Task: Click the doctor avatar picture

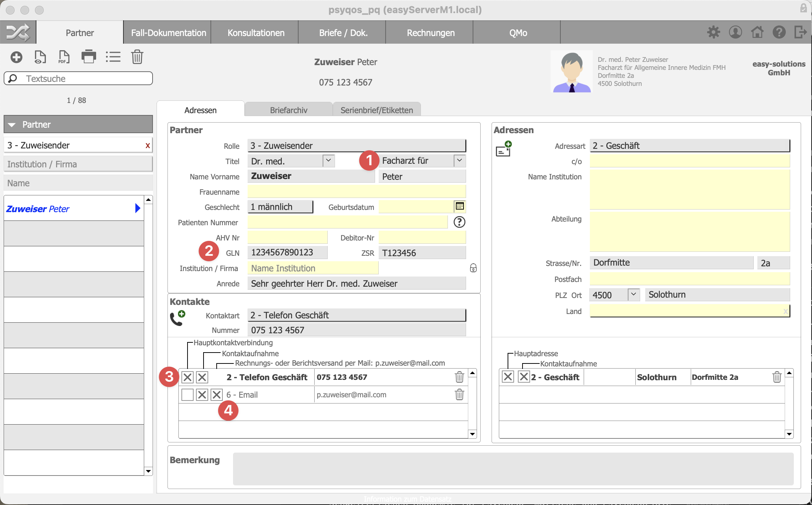Action: click(x=572, y=72)
